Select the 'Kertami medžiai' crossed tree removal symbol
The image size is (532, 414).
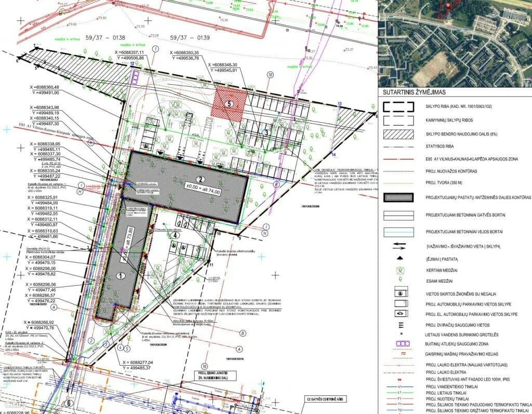pos(400,270)
